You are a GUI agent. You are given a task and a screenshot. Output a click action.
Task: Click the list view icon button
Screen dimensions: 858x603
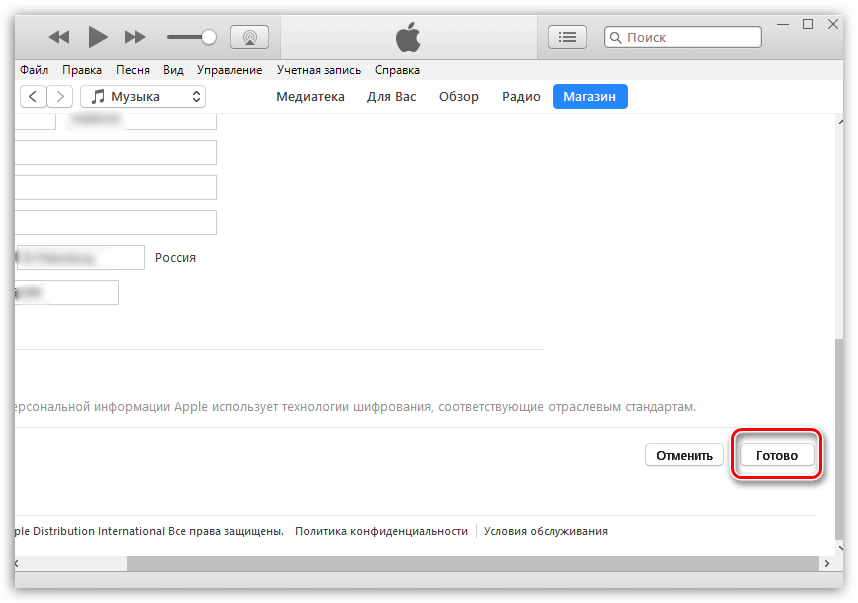tap(567, 37)
